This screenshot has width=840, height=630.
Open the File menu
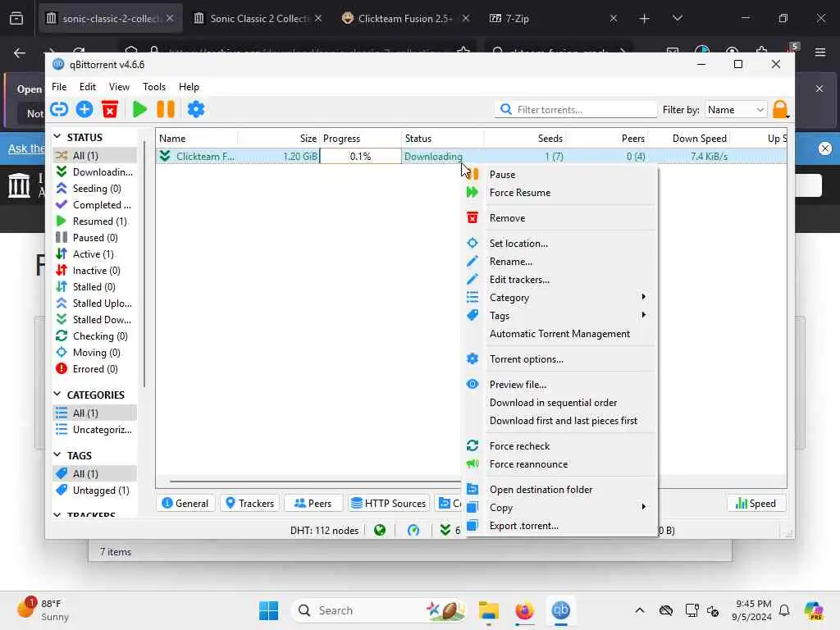[59, 87]
